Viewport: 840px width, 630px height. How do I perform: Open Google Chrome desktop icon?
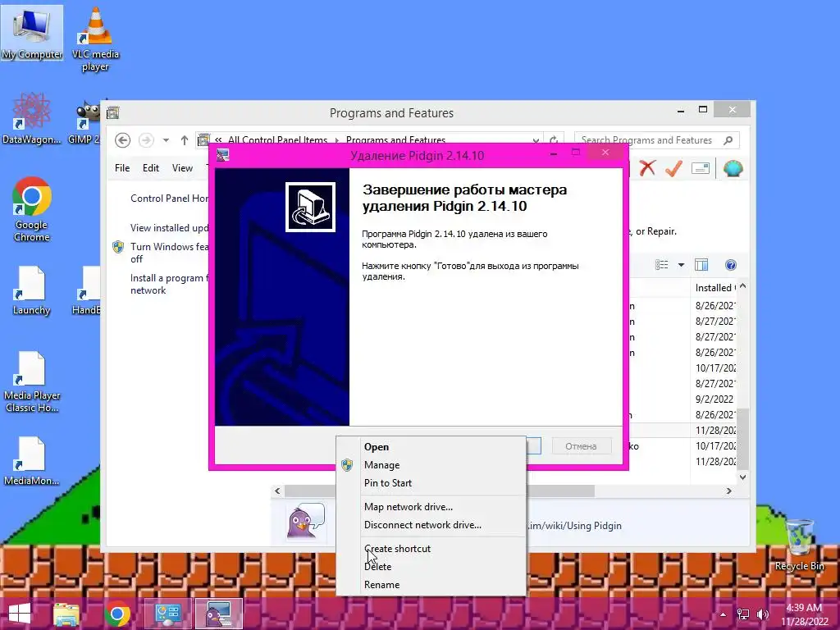[32, 210]
